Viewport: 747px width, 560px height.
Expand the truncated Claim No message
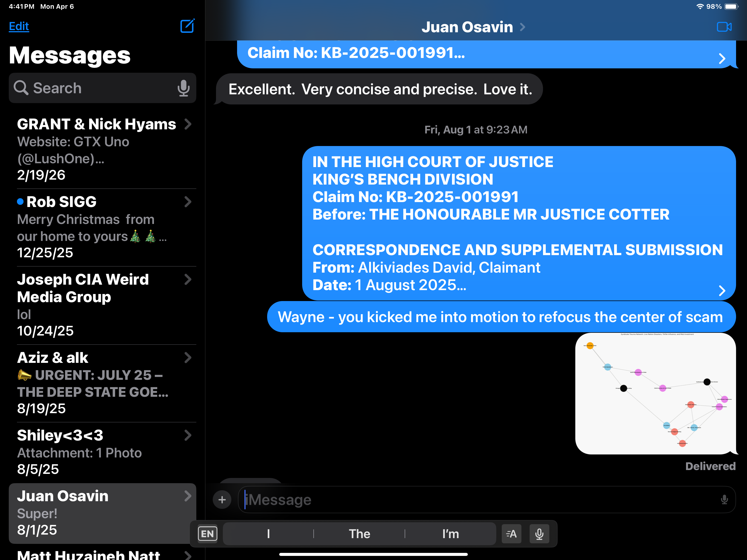click(722, 59)
